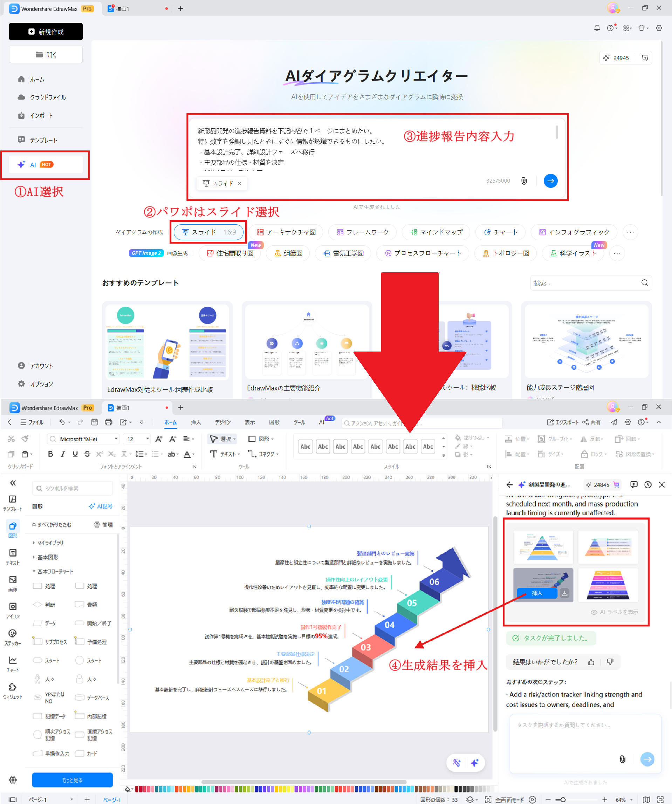Image resolution: width=672 pixels, height=804 pixels.
Task: Click the 新規作成 button
Action: (46, 32)
